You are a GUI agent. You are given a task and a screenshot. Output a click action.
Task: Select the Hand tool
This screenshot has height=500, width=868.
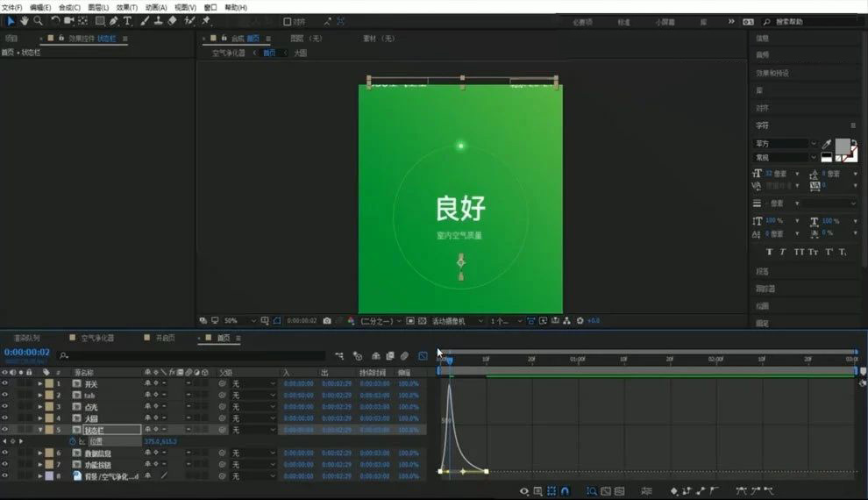click(25, 21)
